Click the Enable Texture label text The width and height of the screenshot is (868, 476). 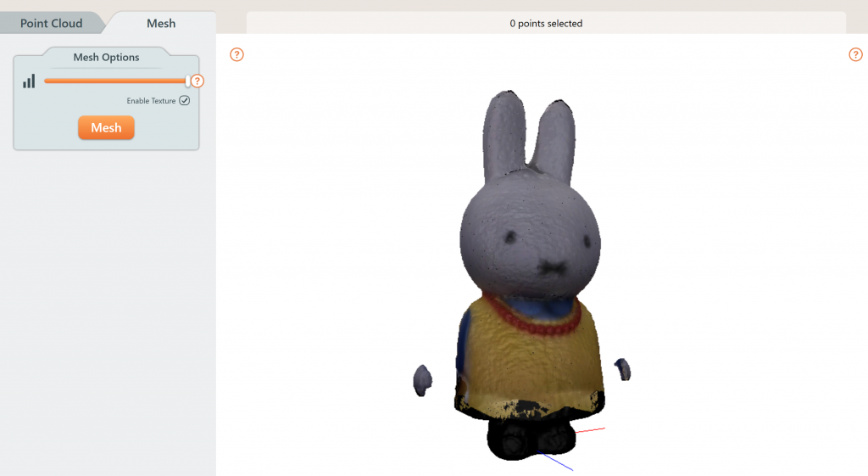[x=151, y=101]
